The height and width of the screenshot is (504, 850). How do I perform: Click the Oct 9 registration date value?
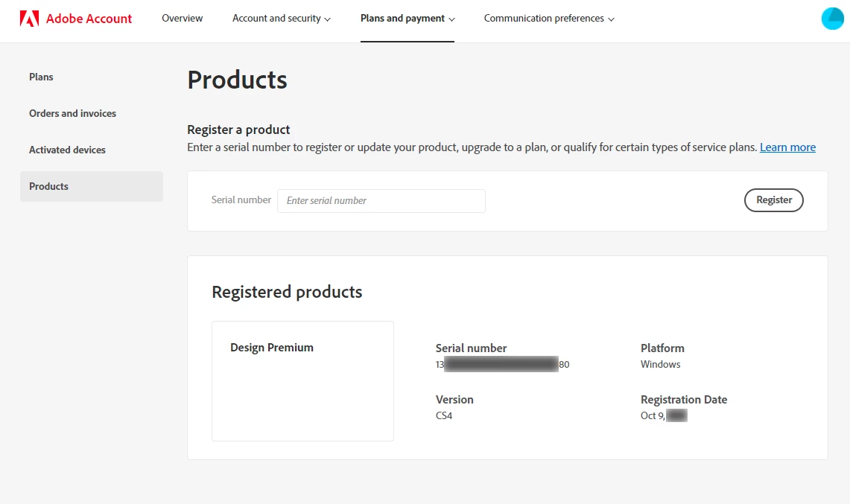pyautogui.click(x=664, y=415)
